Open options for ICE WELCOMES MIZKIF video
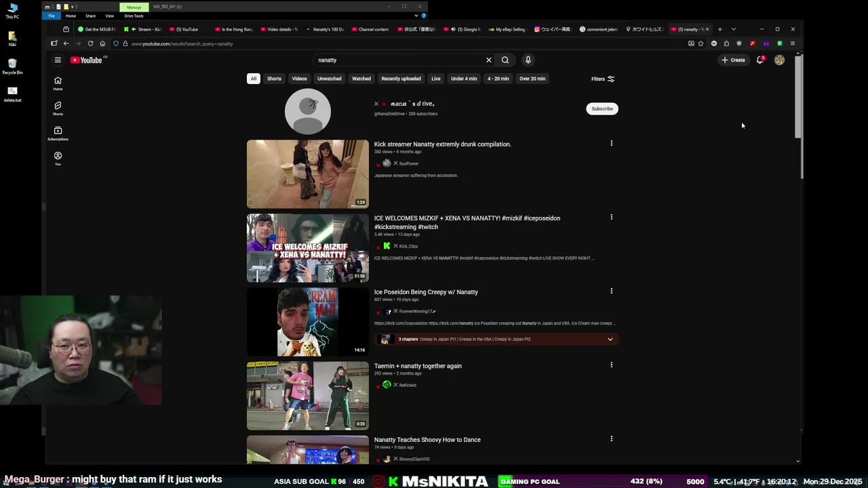This screenshot has width=868, height=488. tap(611, 217)
